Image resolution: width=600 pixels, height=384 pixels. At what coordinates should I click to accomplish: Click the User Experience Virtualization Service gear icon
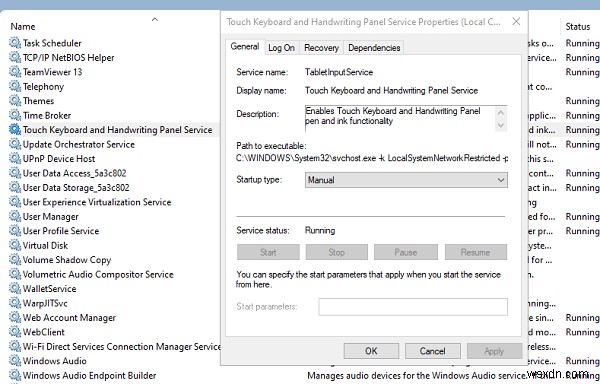point(15,202)
